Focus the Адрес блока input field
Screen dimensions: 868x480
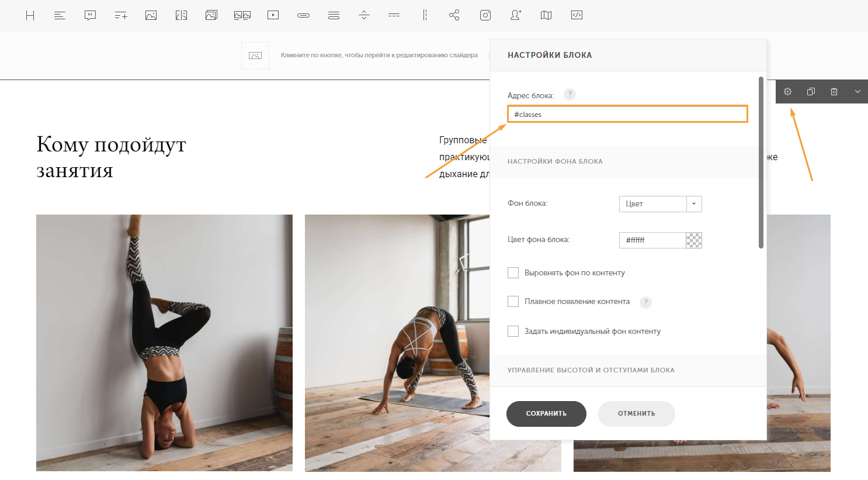[627, 114]
